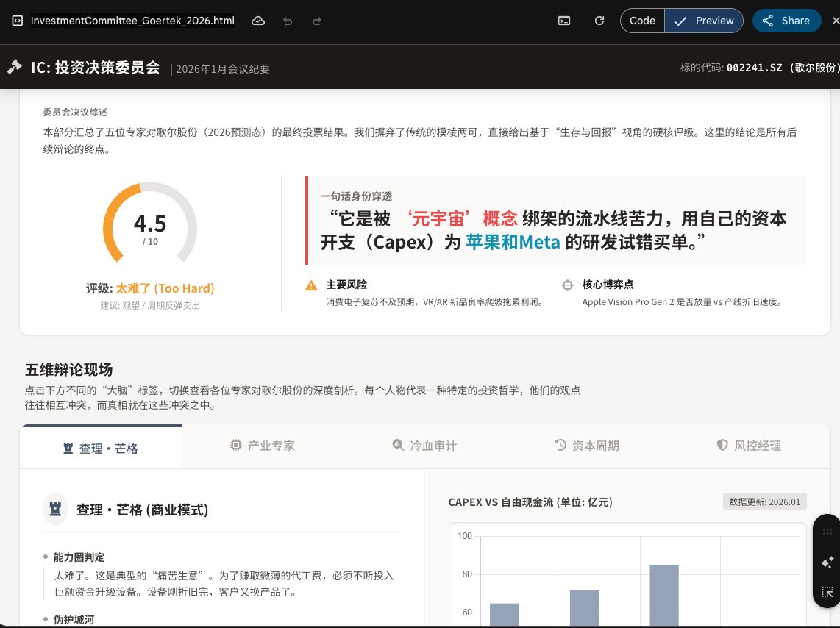Switch to Preview view

point(704,21)
